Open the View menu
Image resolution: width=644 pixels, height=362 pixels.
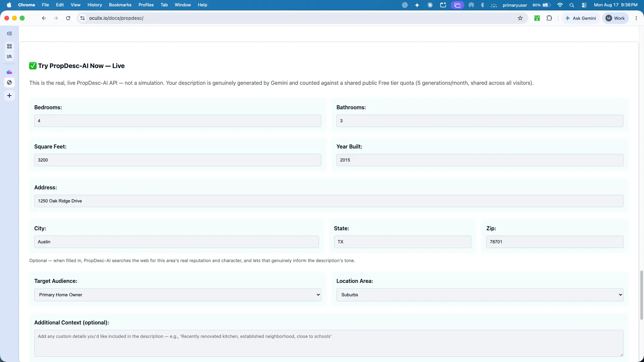[75, 5]
